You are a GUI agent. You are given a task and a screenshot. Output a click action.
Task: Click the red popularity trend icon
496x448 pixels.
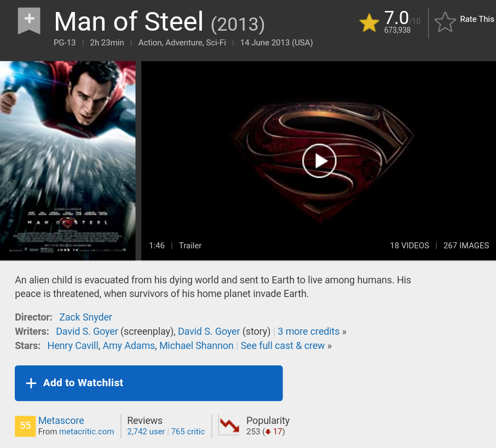(229, 426)
